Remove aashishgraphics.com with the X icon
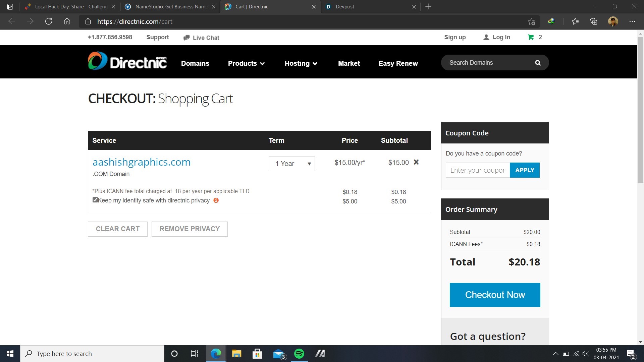Viewport: 644px width, 362px height. [x=416, y=162]
